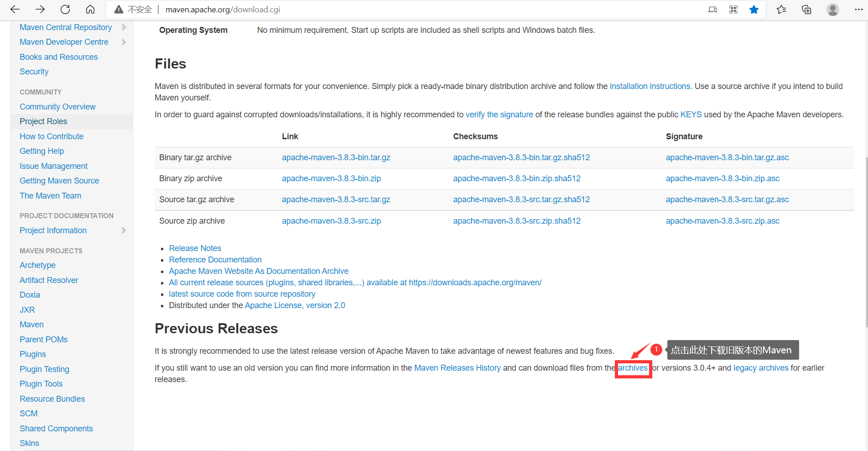Open the Plugin Tools link
Screen dimensions: 868x451
tap(41, 384)
